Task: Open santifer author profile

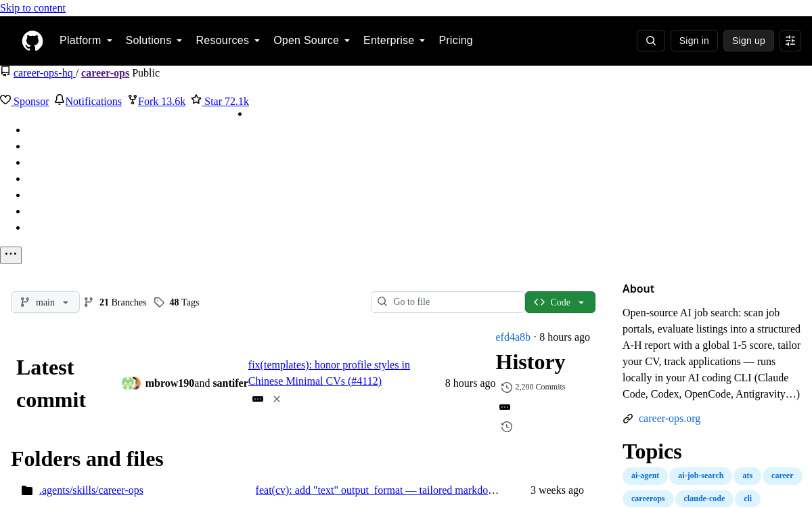Action: coord(230,383)
